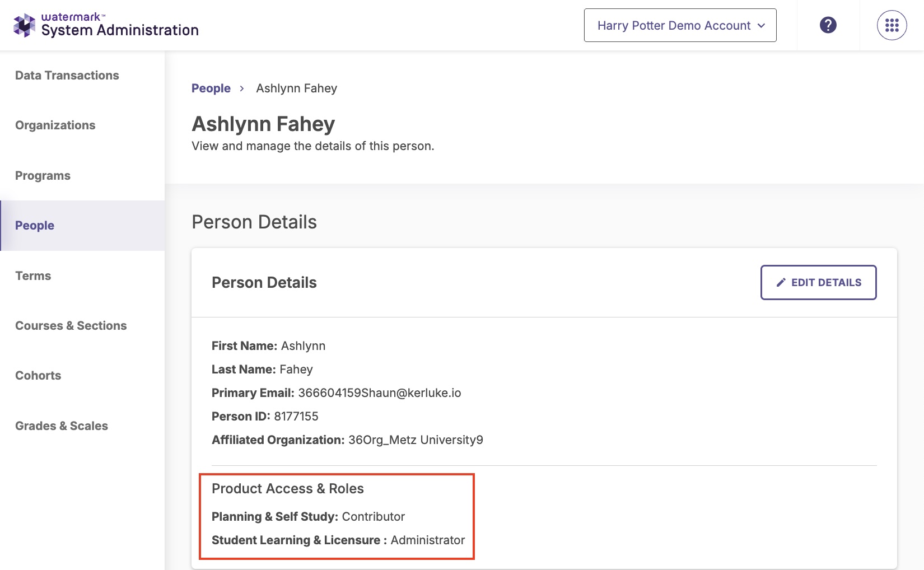924x570 pixels.
Task: Click the 'View and manage the details' subtitle
Action: pos(313,146)
